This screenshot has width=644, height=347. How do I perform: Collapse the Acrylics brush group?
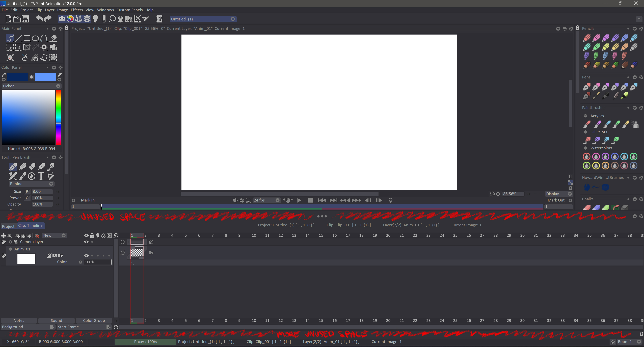click(585, 116)
